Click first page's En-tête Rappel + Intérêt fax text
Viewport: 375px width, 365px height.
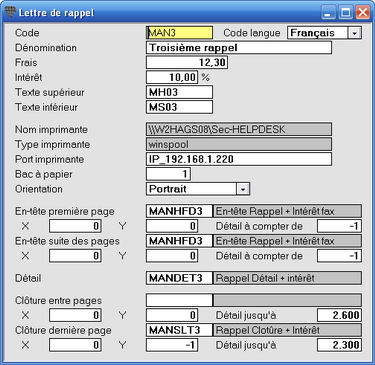click(287, 211)
